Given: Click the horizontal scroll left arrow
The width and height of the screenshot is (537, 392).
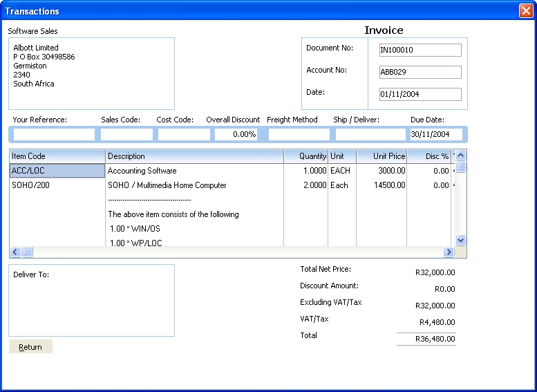Looking at the screenshot, I should pos(15,252).
